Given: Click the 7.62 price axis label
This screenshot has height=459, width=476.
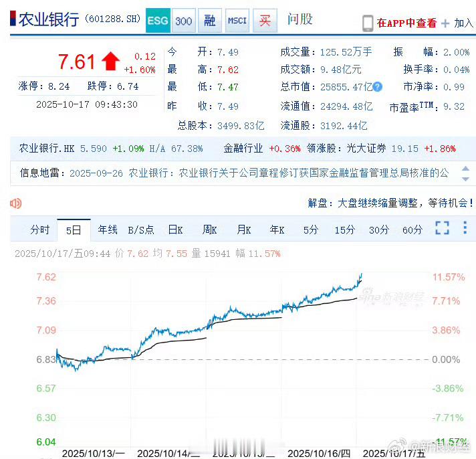Looking at the screenshot, I should [x=46, y=277].
